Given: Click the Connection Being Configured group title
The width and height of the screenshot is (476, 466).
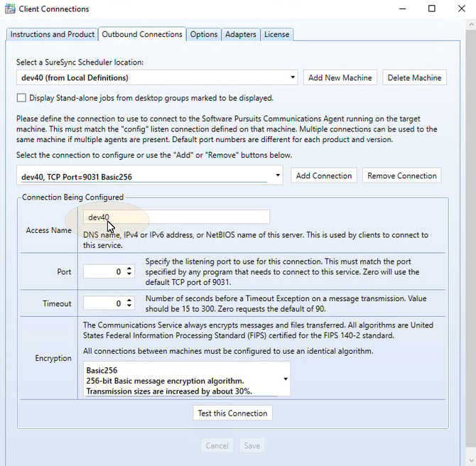Looking at the screenshot, I should [x=72, y=197].
